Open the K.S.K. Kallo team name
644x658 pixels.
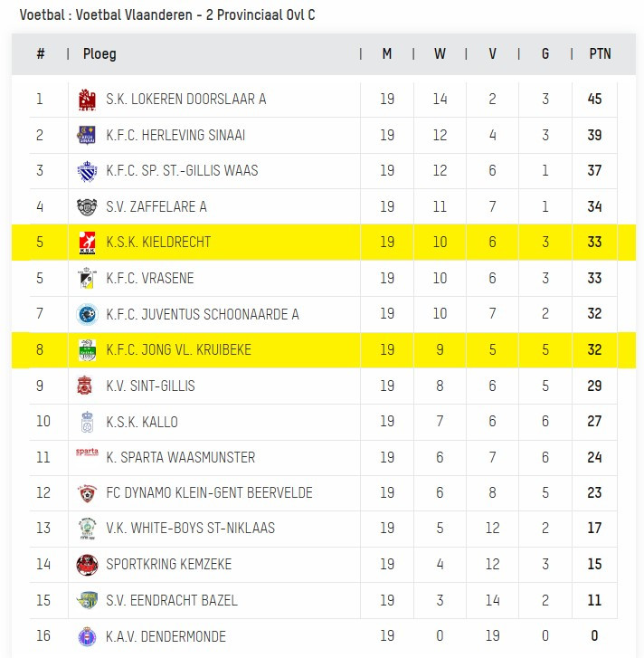142,422
